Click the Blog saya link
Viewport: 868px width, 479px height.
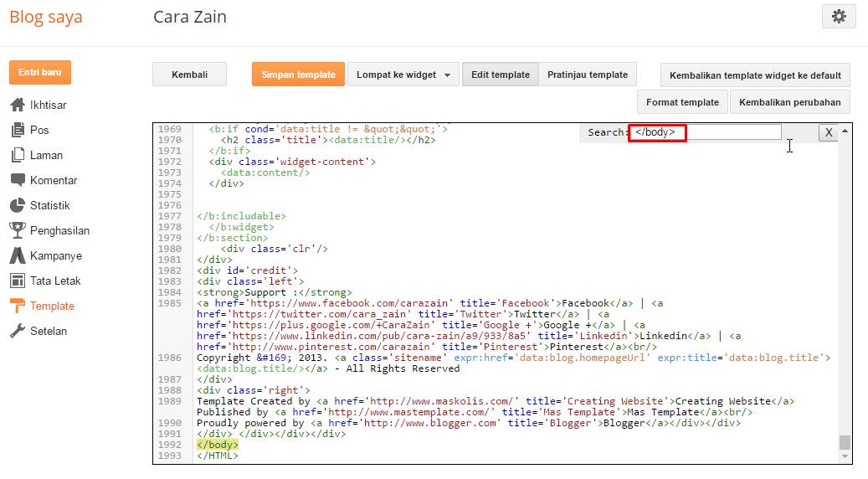tap(46, 17)
